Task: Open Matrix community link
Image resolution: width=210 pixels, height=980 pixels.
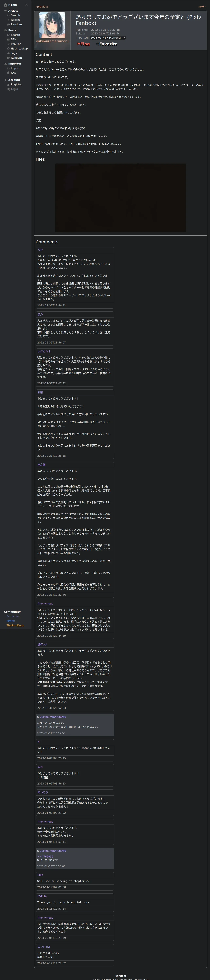Action: [x=11, y=621]
